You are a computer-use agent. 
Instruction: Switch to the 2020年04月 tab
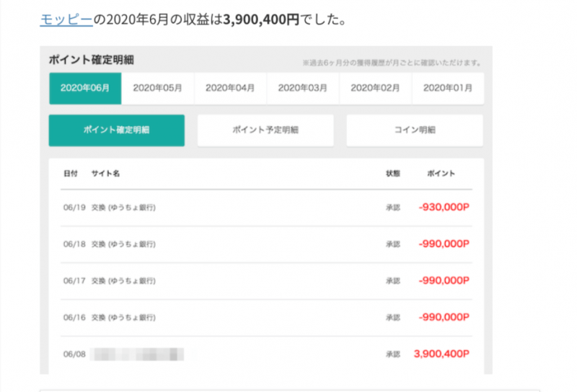230,88
